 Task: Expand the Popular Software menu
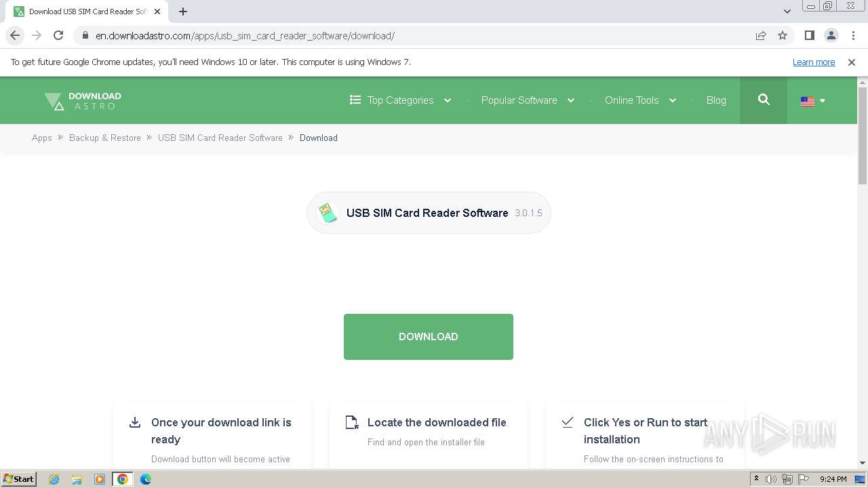coord(528,100)
